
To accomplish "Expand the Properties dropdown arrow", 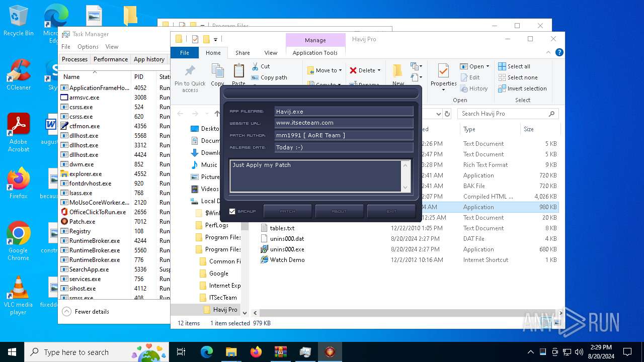I will coord(443,90).
